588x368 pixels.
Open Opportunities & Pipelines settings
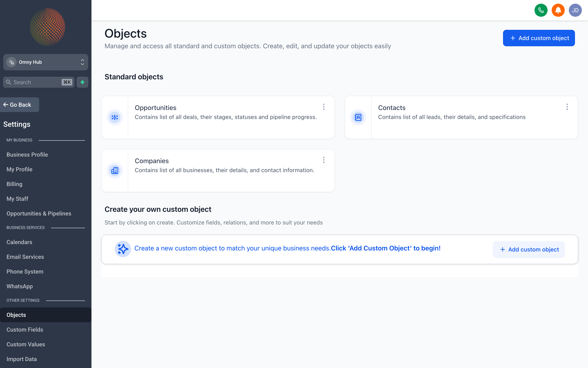coord(39,213)
